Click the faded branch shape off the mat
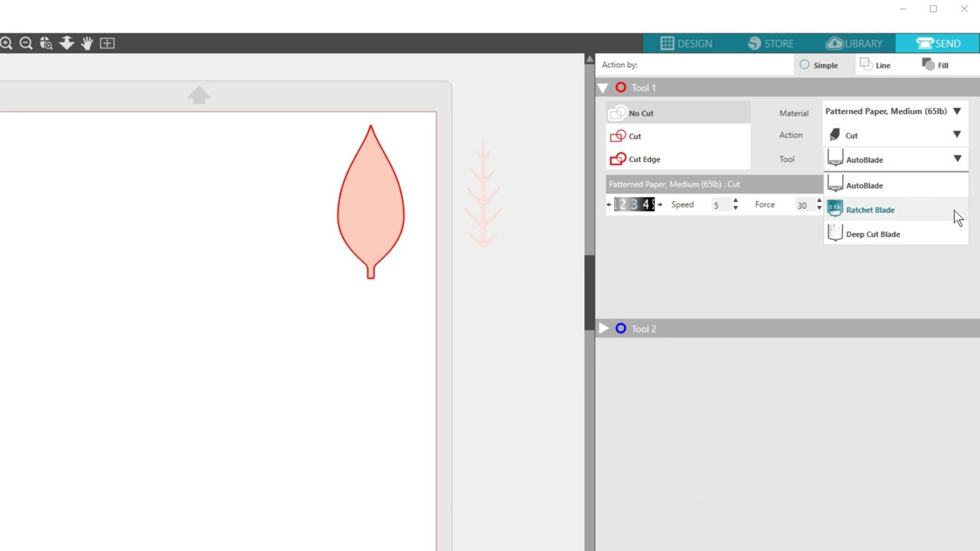The width and height of the screenshot is (980, 551). point(483,194)
